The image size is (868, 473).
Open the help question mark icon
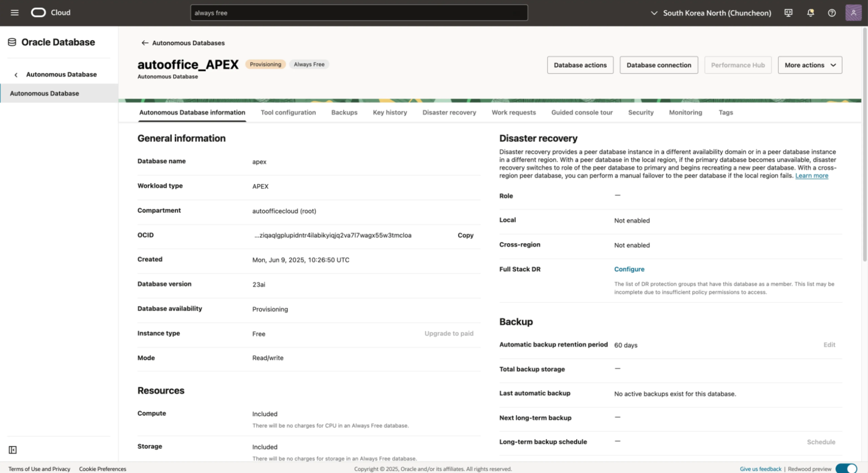(832, 13)
